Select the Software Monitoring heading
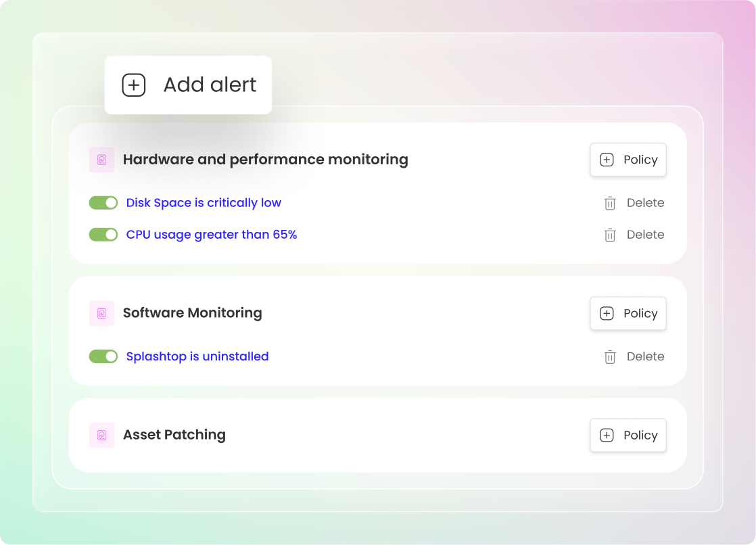This screenshot has width=756, height=545. [192, 313]
